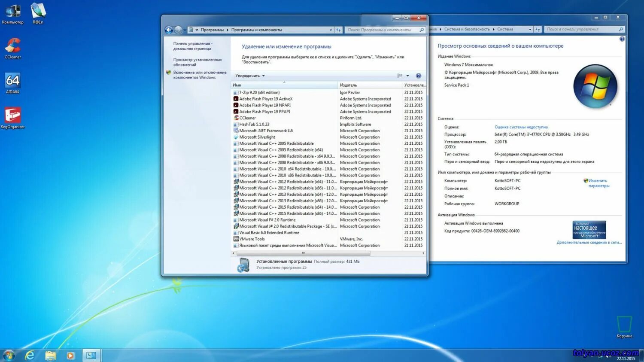
Task: Open Компьютер desktop icon
Action: pyautogui.click(x=12, y=12)
